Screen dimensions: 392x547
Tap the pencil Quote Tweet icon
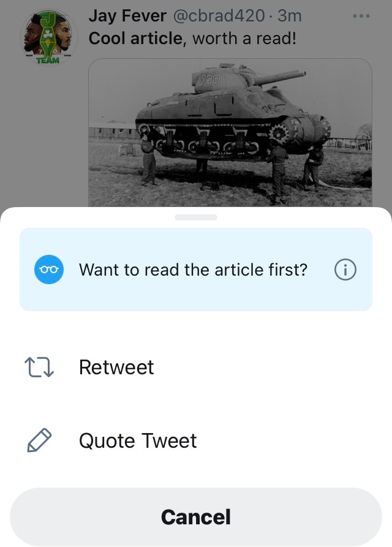39,440
